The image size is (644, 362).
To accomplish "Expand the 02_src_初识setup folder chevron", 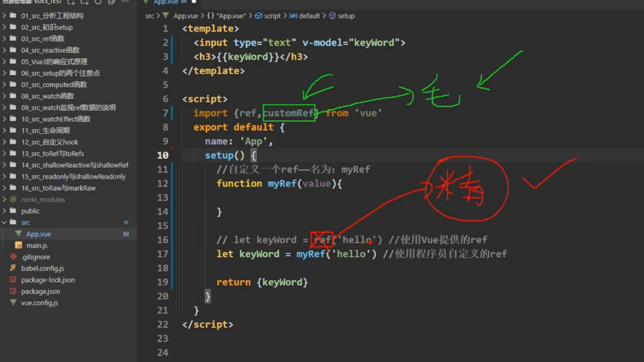I will click(x=4, y=27).
